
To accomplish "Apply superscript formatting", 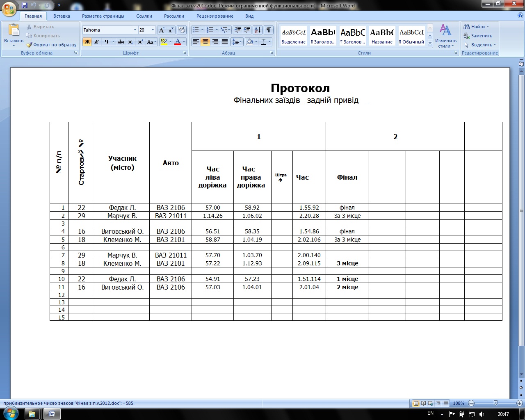I will (140, 42).
